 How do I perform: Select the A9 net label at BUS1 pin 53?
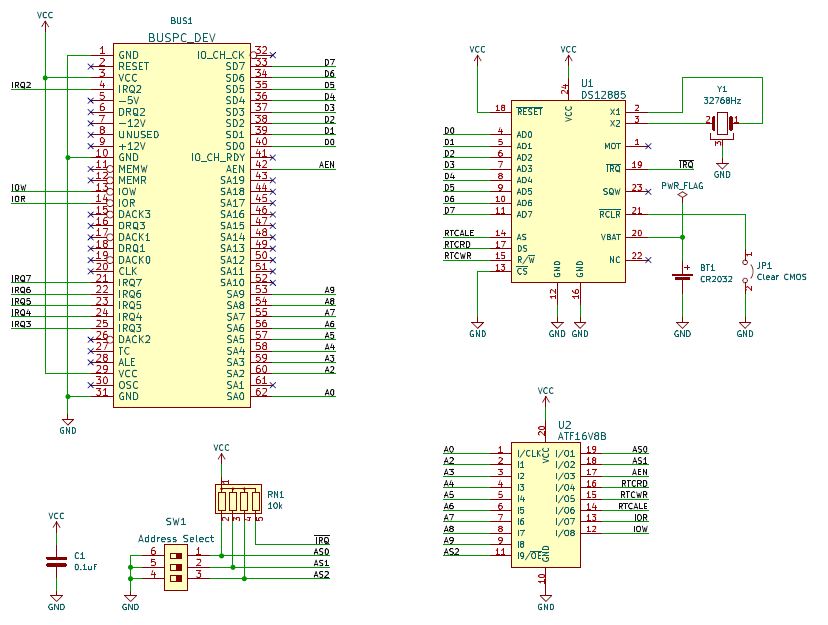(x=330, y=290)
